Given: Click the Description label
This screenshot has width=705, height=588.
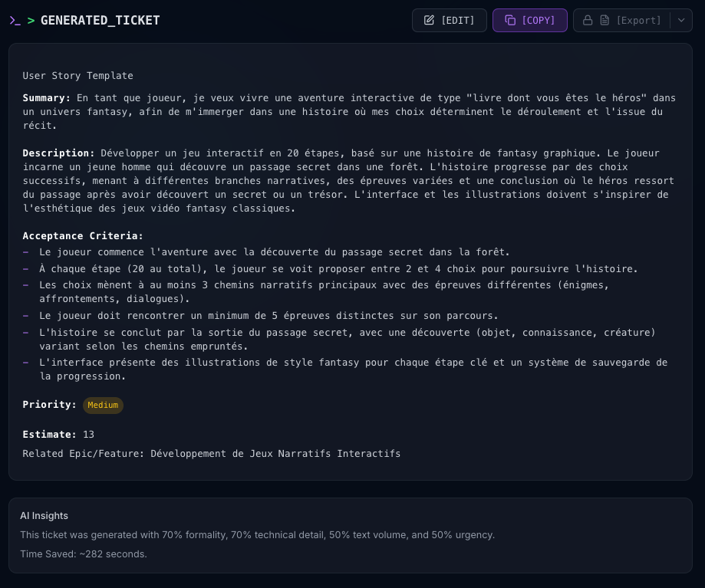Looking at the screenshot, I should click(58, 153).
